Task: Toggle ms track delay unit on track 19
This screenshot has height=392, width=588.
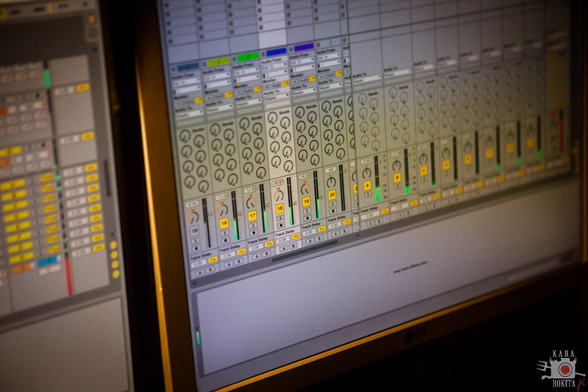Action: [x=322, y=229]
